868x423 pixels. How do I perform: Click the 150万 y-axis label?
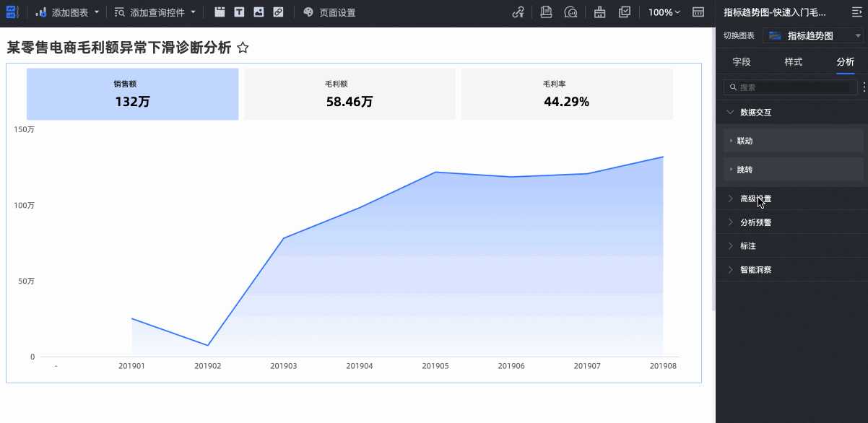click(x=25, y=129)
